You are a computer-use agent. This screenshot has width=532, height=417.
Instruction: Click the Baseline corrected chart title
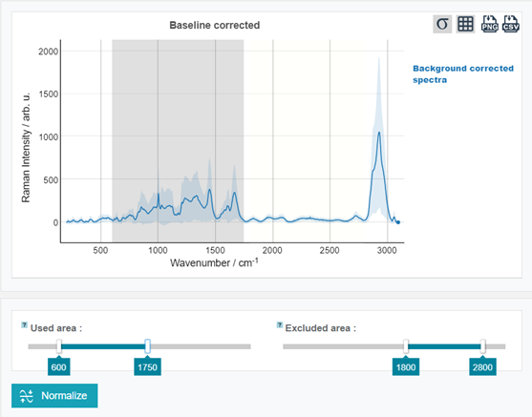coord(215,25)
